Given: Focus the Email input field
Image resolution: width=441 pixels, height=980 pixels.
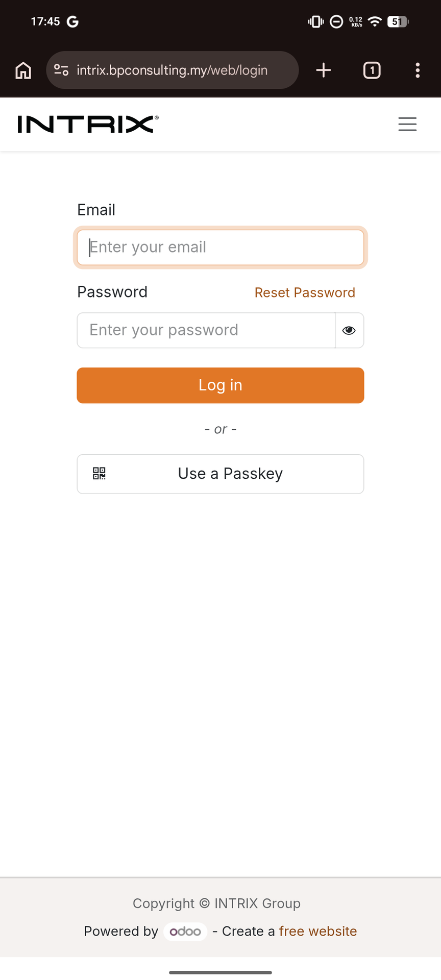Looking at the screenshot, I should click(220, 248).
